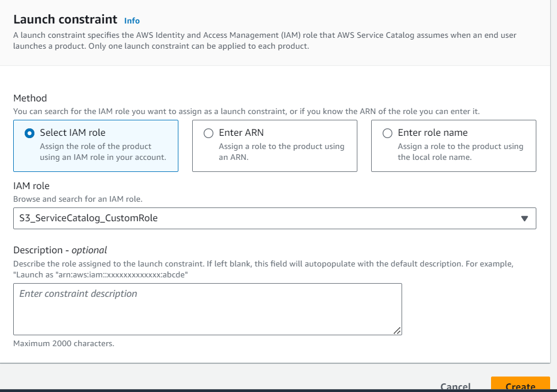
Task: Click Cancel to abandon the constraint
Action: [455, 385]
